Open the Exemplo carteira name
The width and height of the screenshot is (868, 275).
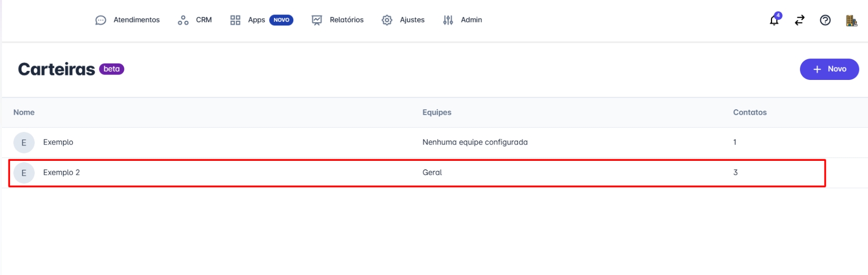click(58, 142)
